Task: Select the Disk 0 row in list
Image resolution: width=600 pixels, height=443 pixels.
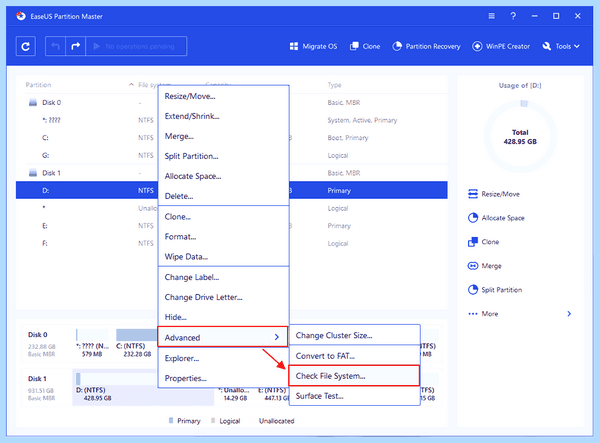Action: [232, 103]
